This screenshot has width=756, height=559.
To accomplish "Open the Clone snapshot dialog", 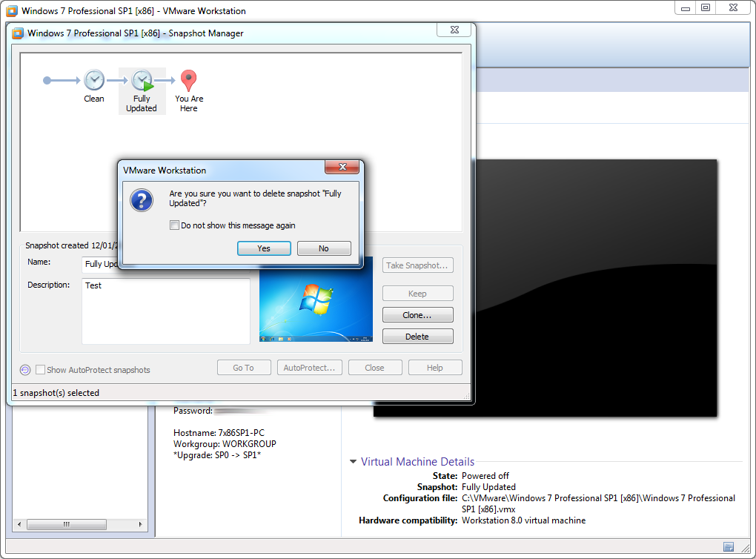I will [x=417, y=314].
